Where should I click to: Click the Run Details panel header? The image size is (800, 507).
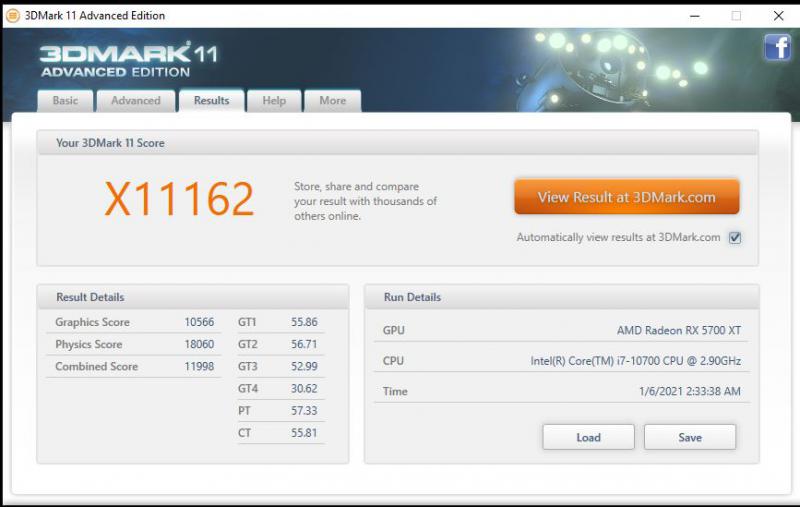(x=562, y=297)
